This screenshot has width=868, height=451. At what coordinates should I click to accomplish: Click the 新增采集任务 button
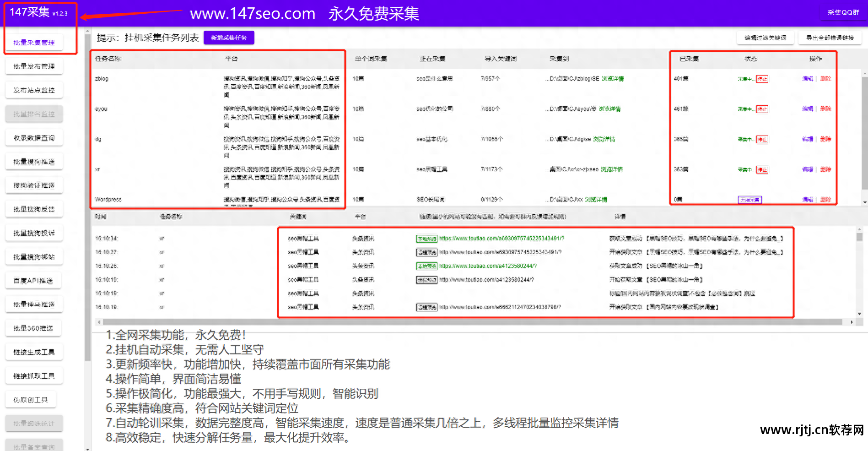[x=229, y=38]
